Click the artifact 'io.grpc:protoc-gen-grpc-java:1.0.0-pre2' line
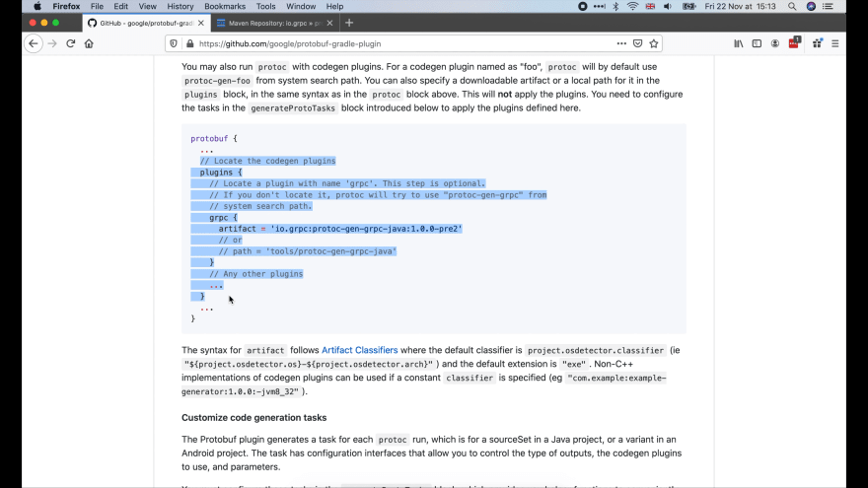The image size is (868, 488). (x=340, y=229)
